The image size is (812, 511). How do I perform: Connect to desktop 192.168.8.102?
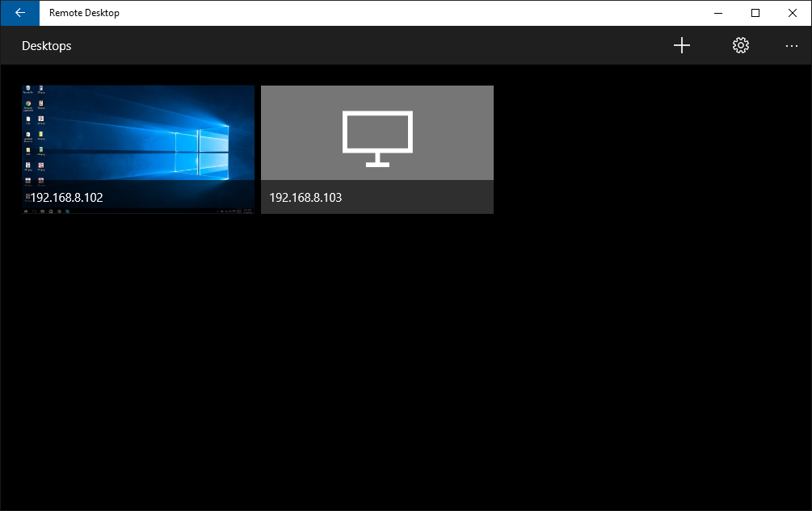tap(137, 137)
